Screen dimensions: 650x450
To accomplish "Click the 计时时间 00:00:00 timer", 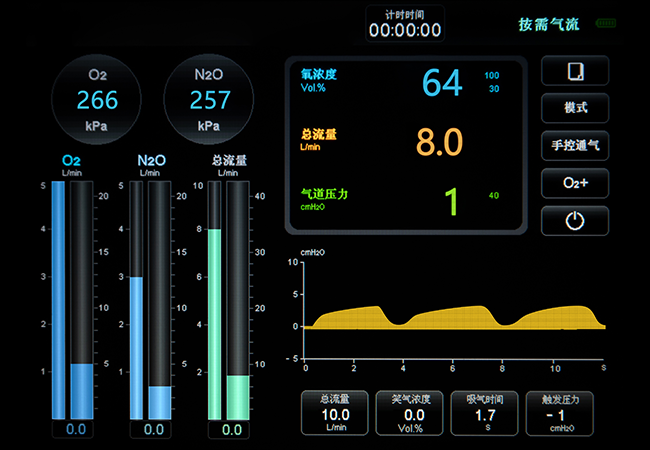I will click(405, 25).
